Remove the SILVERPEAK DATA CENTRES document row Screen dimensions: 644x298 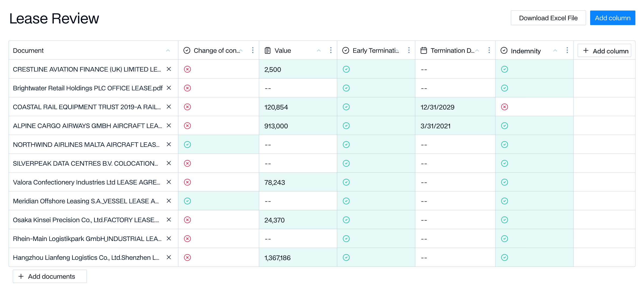[169, 163]
